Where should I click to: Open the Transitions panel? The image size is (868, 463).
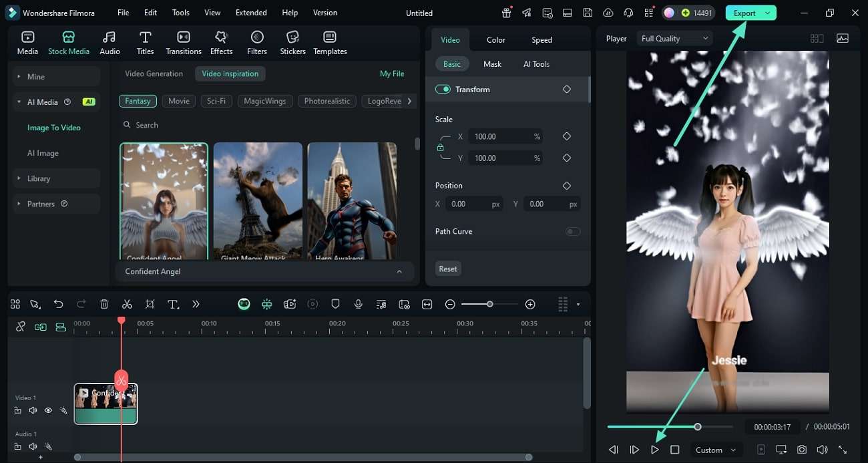(183, 43)
